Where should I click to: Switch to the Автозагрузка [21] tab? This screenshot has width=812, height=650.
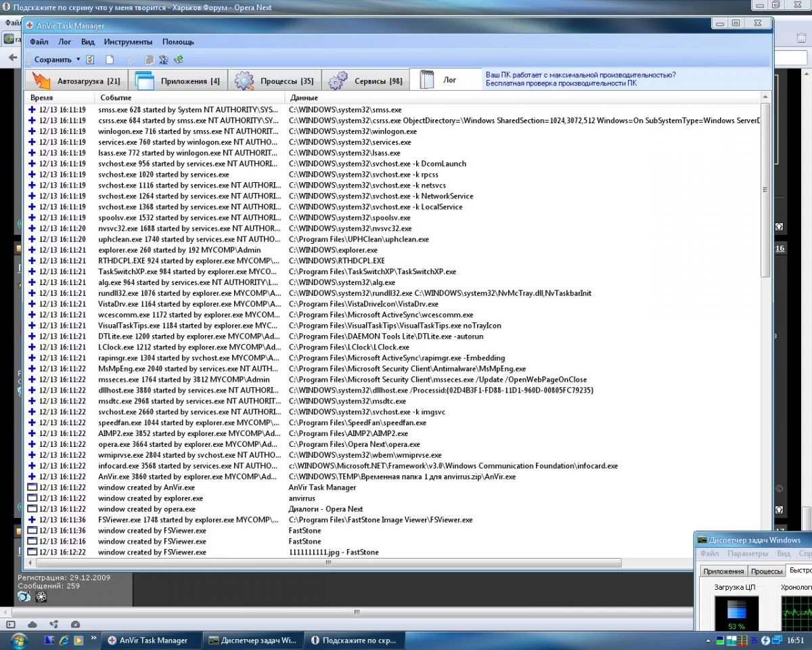[76, 81]
